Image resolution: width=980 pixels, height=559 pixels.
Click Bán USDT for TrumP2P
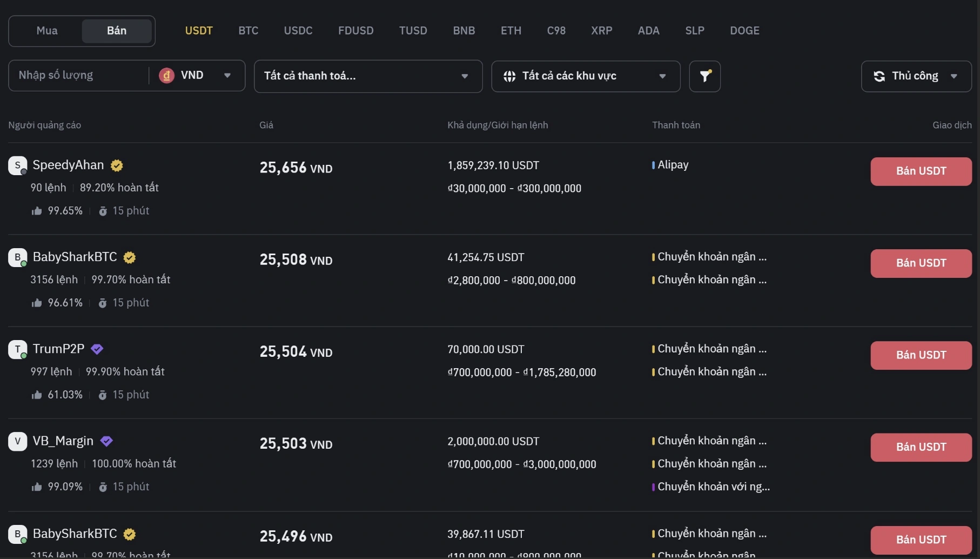(x=921, y=355)
